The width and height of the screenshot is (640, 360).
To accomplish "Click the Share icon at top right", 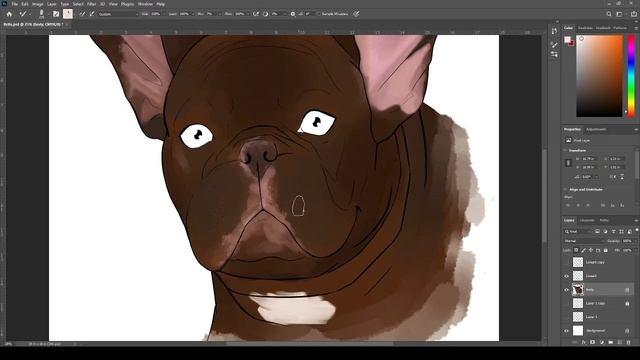I will tap(634, 14).
